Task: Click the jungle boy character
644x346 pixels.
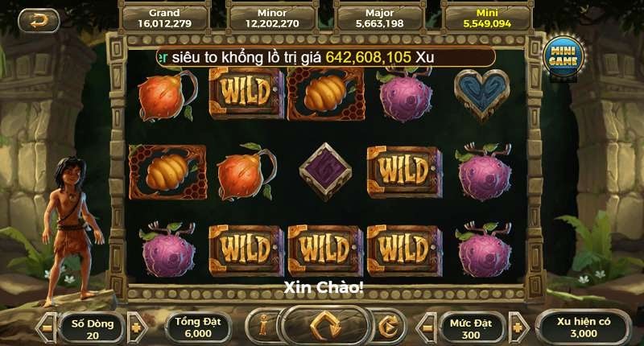Action: tap(72, 231)
